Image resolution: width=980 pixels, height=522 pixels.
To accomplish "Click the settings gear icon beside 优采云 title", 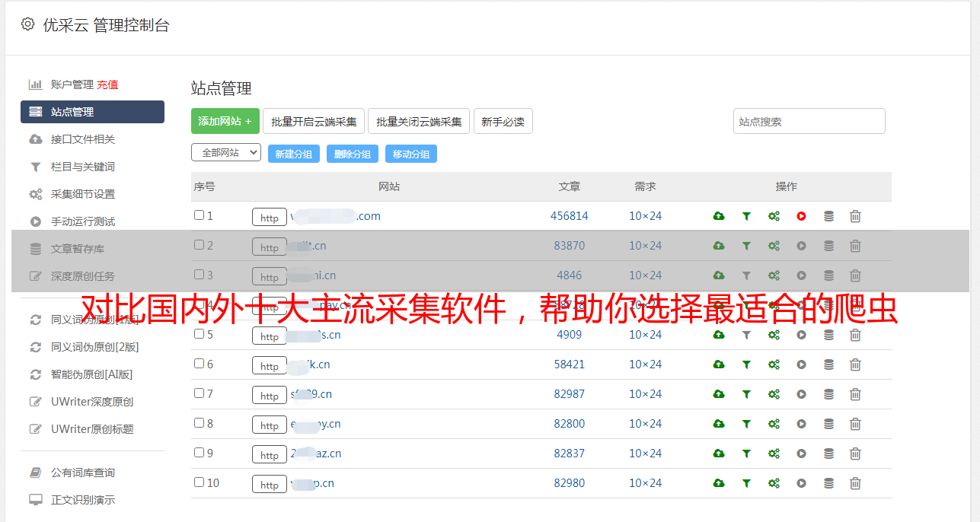I will (28, 24).
